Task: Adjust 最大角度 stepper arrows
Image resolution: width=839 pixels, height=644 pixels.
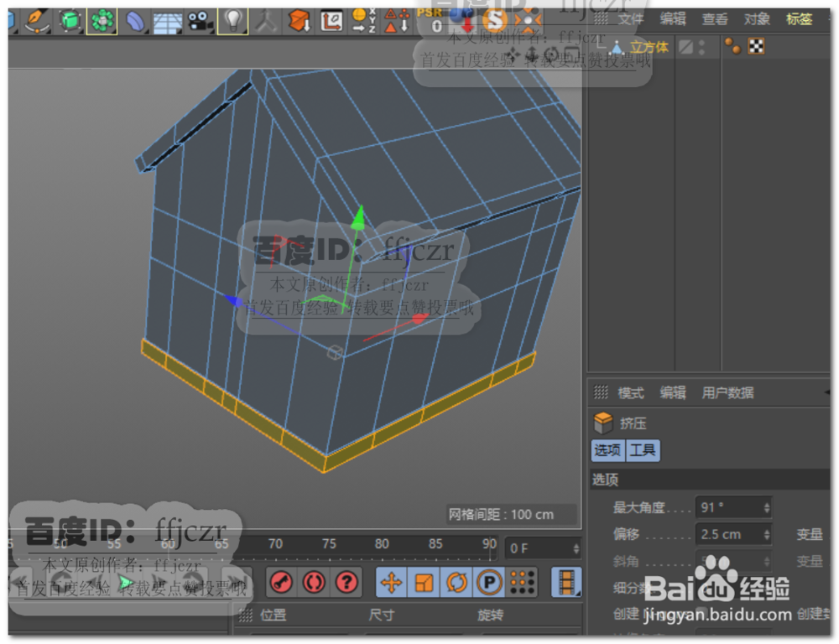Action: pyautogui.click(x=767, y=507)
